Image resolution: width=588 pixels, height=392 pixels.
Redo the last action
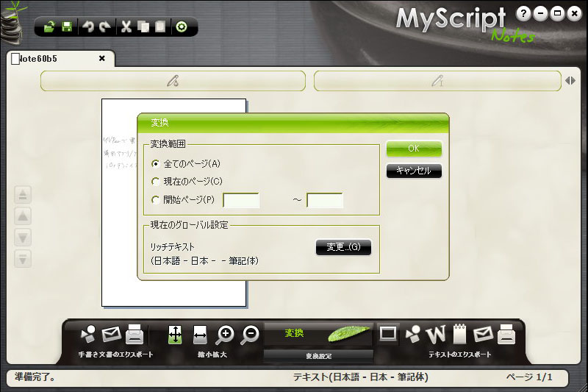(x=105, y=27)
